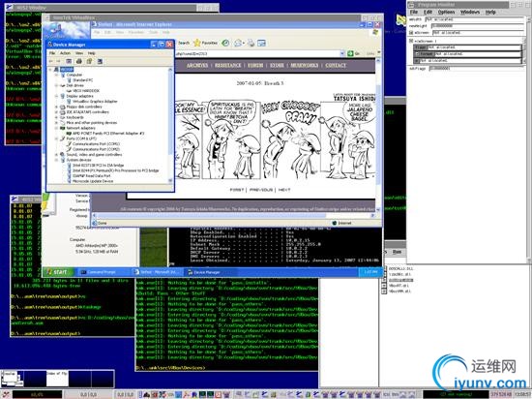Select VBOX HARDDISK in device tree
Screen dimensions: 532x399
(86, 91)
